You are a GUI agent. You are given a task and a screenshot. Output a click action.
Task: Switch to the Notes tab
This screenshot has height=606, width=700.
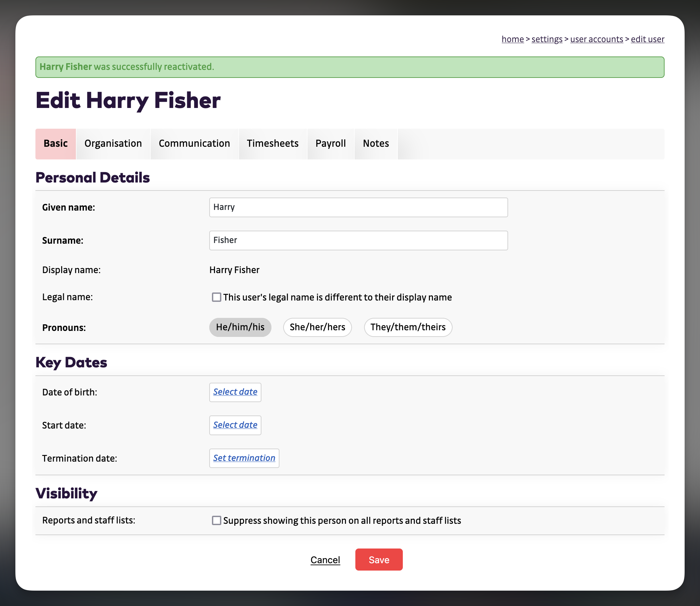coord(376,143)
